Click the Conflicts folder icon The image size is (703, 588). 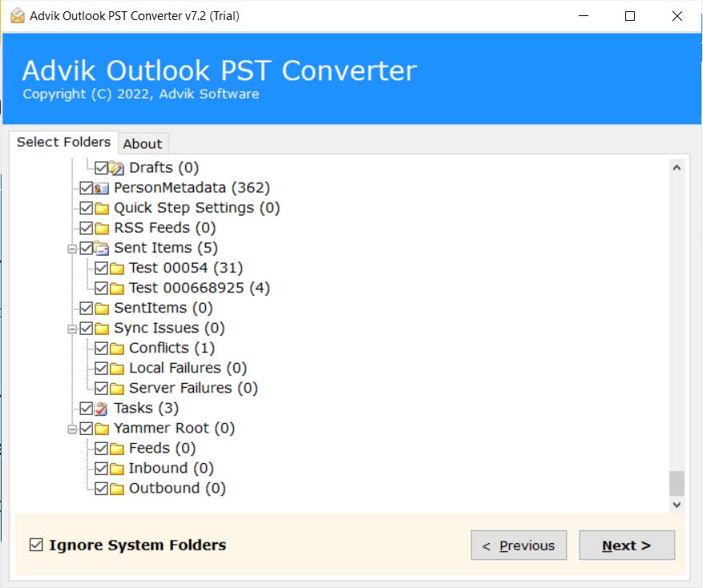(x=117, y=348)
